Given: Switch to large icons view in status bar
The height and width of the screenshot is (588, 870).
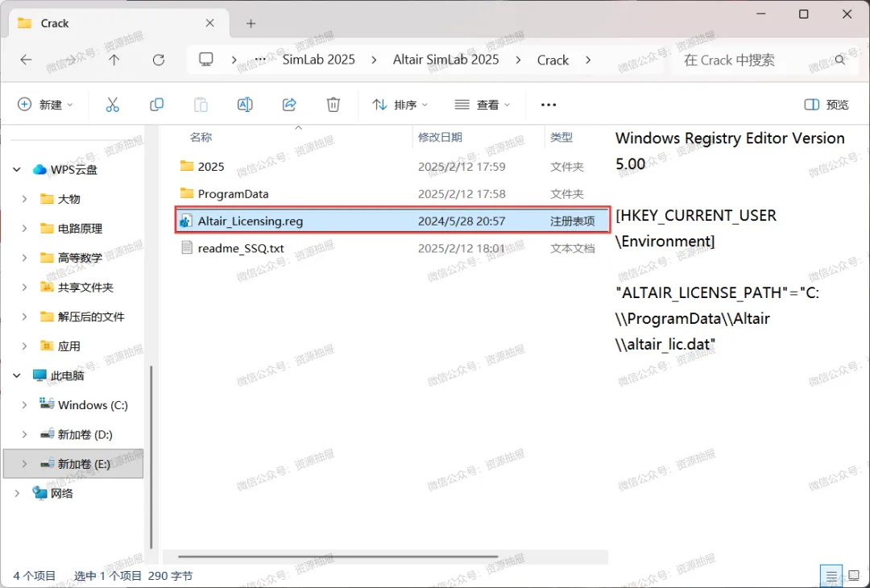Looking at the screenshot, I should coord(854,576).
